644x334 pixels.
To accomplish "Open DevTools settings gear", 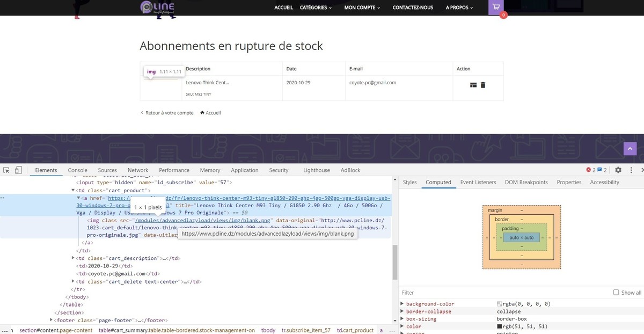I will click(618, 170).
